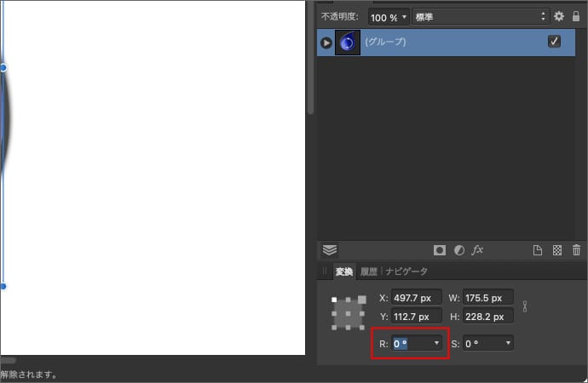Select the (グループ) layer thumbnail
Screen dimensions: 588x383
[x=348, y=43]
